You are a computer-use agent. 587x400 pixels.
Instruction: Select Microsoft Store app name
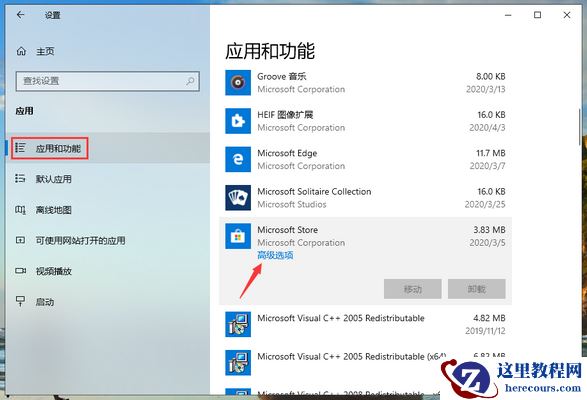tap(288, 230)
